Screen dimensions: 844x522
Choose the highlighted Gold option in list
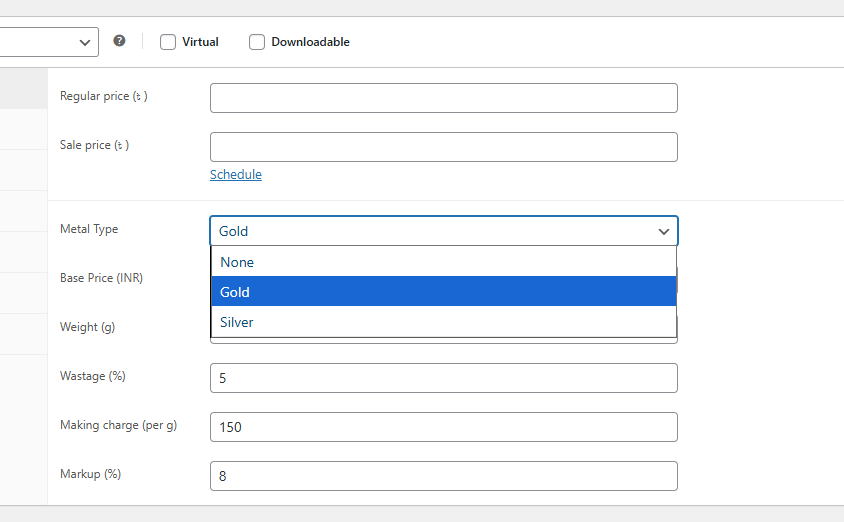point(443,292)
